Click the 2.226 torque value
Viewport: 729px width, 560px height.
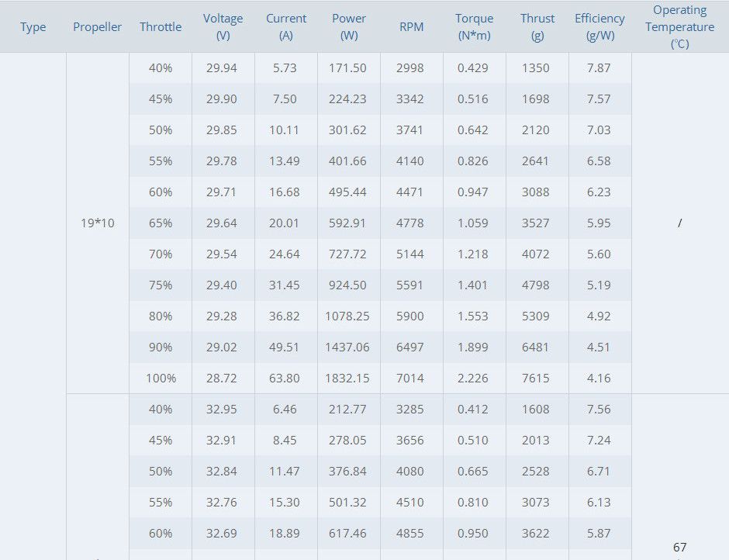pos(473,379)
